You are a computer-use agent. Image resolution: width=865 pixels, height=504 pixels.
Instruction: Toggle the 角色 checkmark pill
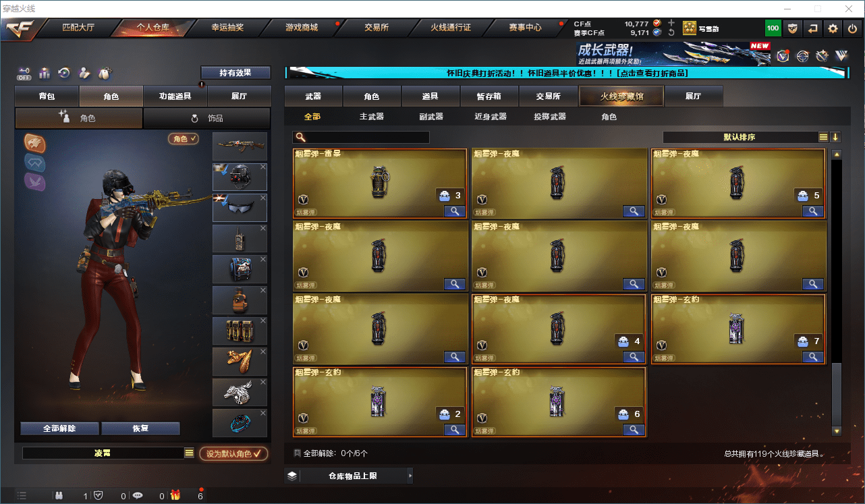(x=184, y=138)
